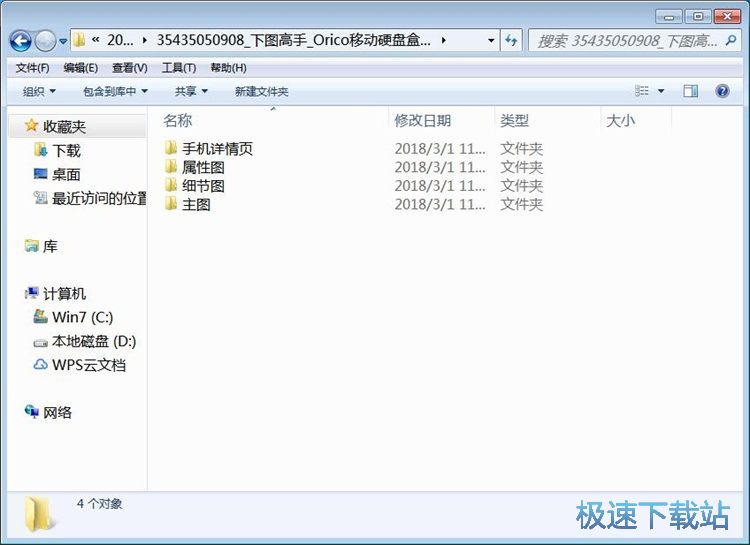Open 桌面 in the navigation pane
Image resolution: width=750 pixels, height=545 pixels.
[x=66, y=175]
